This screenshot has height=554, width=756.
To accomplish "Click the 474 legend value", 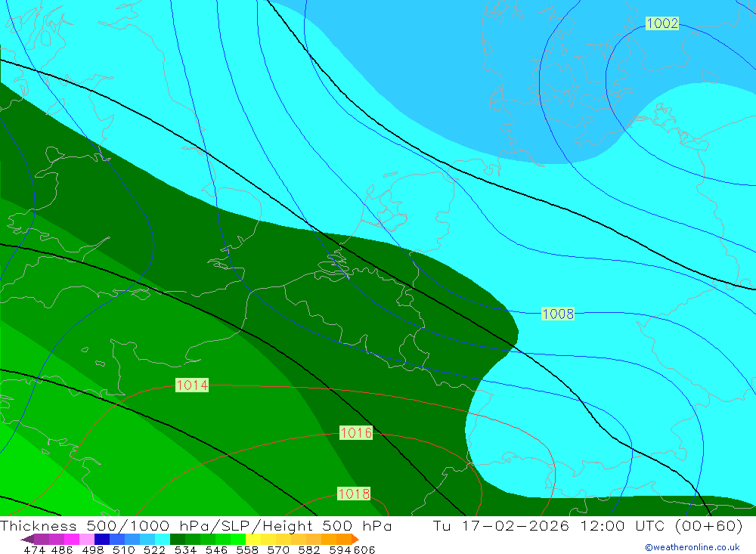I will [x=34, y=549].
